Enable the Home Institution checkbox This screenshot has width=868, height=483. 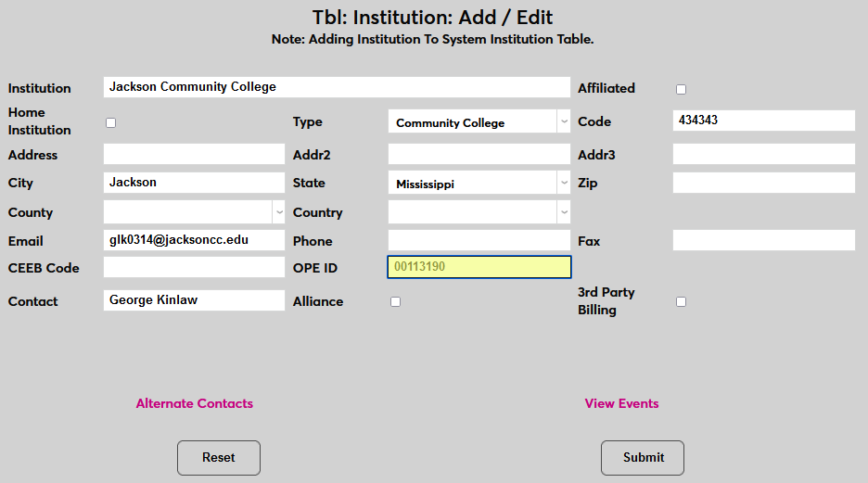click(111, 122)
